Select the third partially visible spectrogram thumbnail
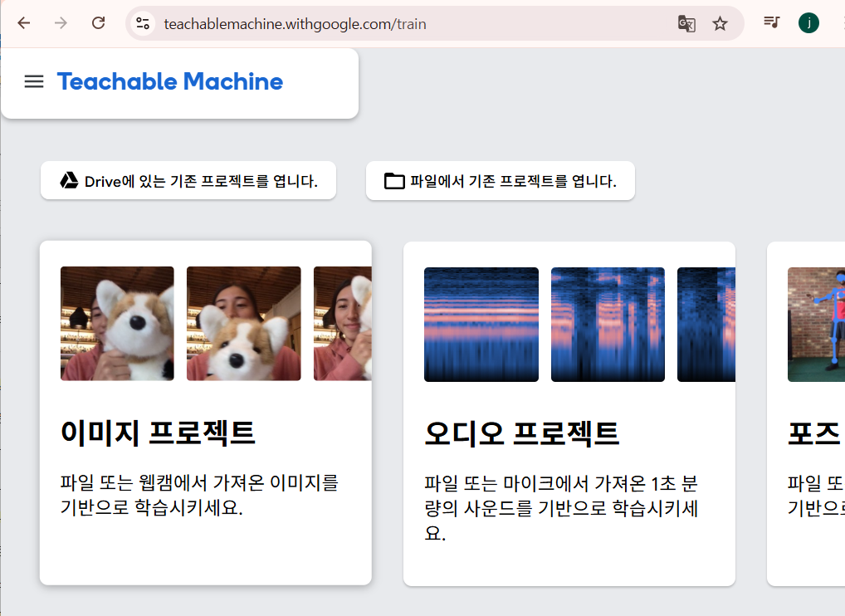This screenshot has height=616, width=845. (706, 325)
